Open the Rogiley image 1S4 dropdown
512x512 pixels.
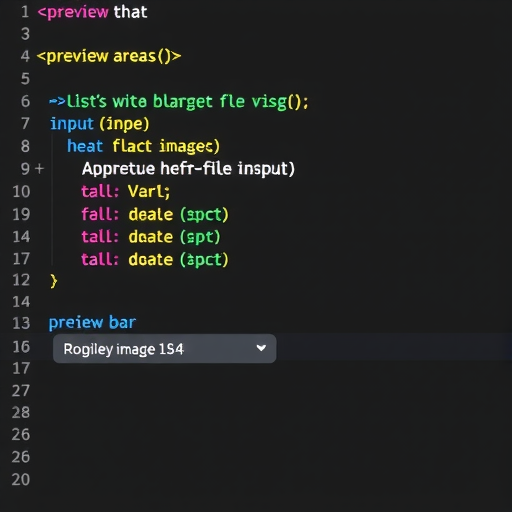164,349
